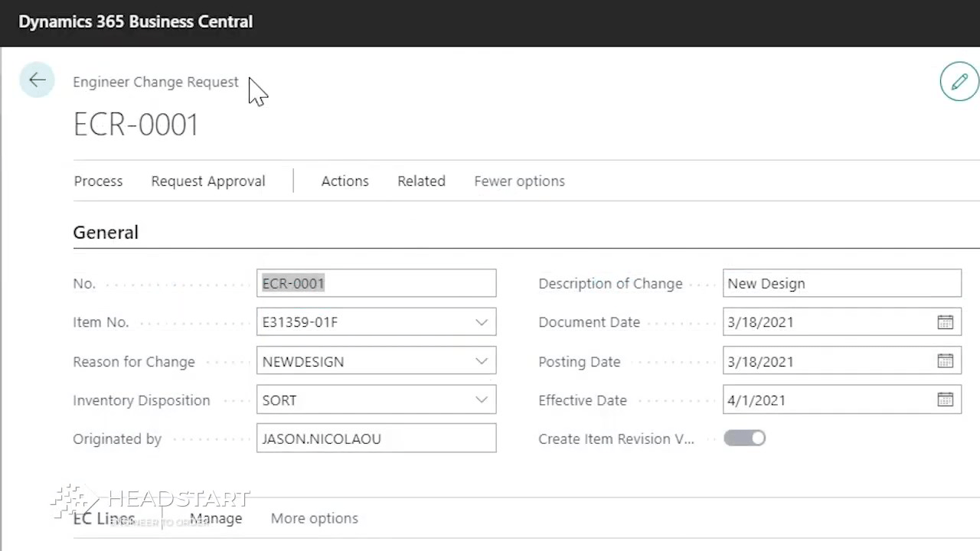The height and width of the screenshot is (551, 980).
Task: Open the Manage menu in EC Lines
Action: 216,518
